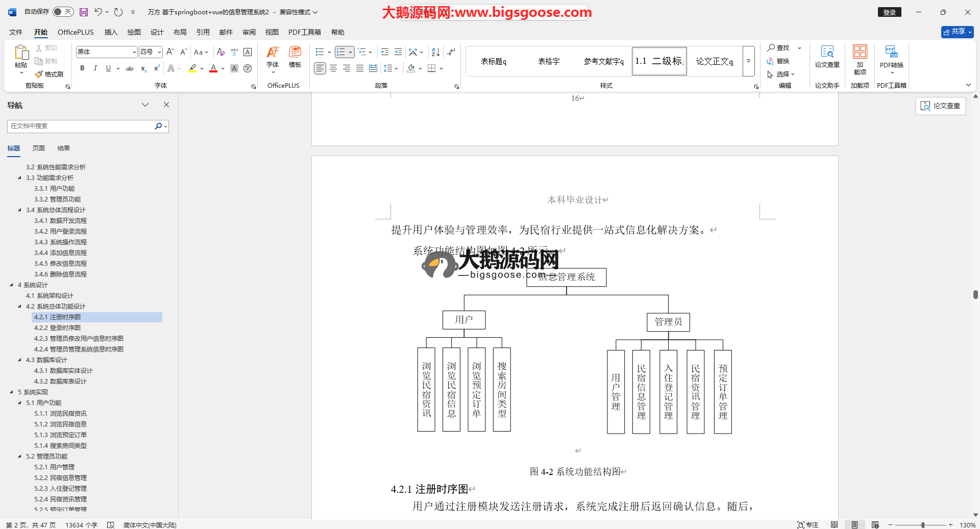Screen dimensions: 980x529
Task: Click the zoom slider in status bar
Action: (922, 525)
